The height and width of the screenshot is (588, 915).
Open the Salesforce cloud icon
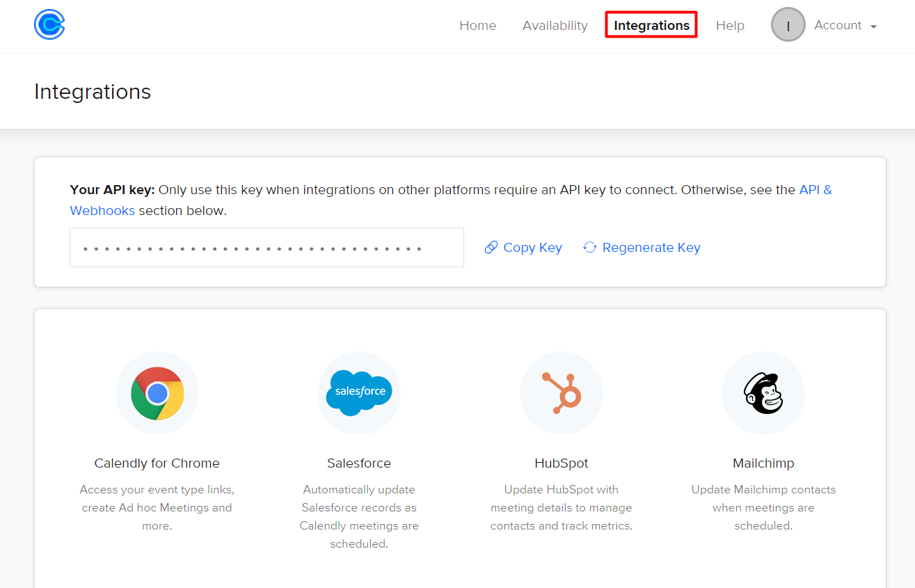[359, 393]
